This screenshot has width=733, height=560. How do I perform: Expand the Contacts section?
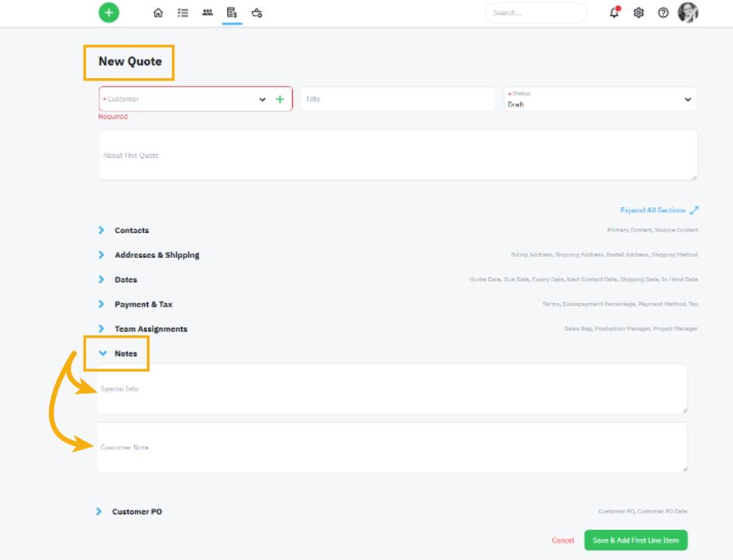tap(124, 231)
